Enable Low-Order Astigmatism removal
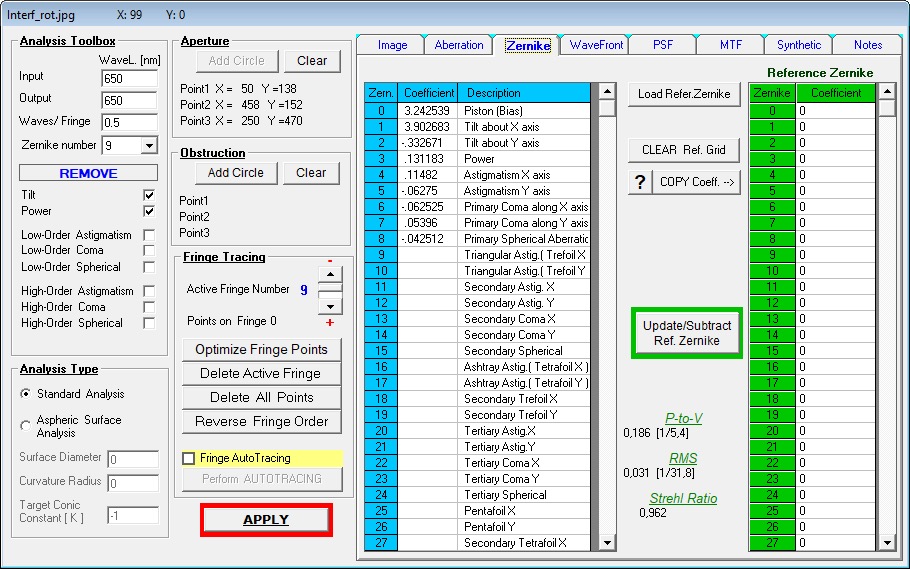Image resolution: width=910 pixels, height=569 pixels. (149, 235)
